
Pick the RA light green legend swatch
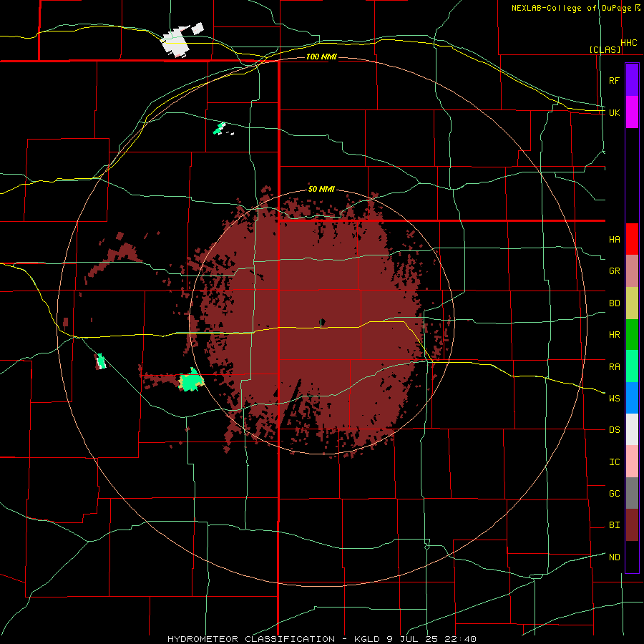(632, 366)
